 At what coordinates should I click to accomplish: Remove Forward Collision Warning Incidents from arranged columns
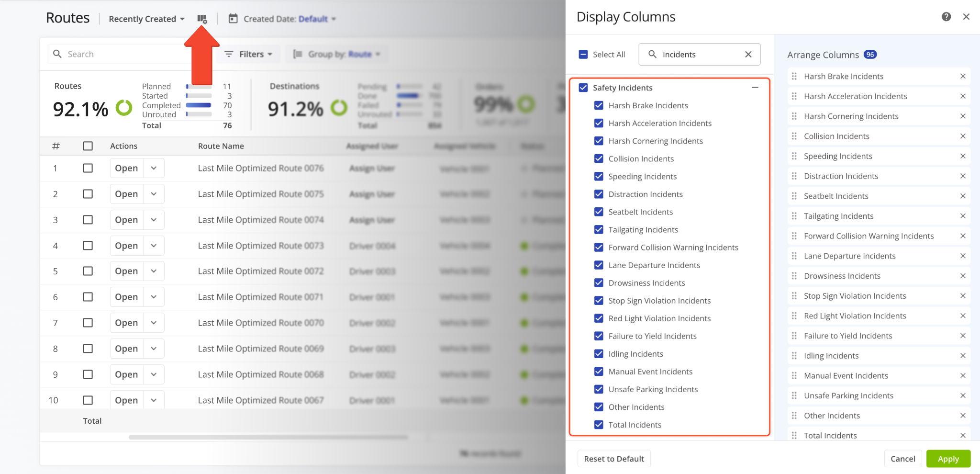(963, 236)
